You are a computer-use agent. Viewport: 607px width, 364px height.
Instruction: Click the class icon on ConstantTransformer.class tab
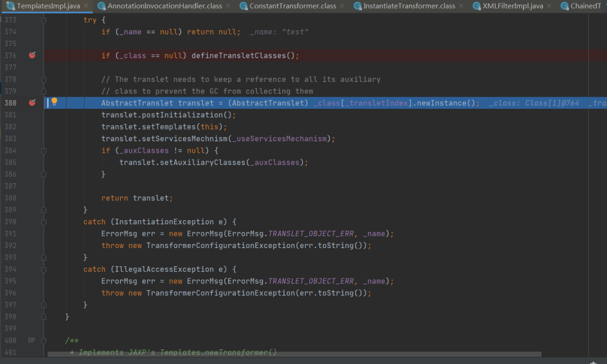[244, 6]
